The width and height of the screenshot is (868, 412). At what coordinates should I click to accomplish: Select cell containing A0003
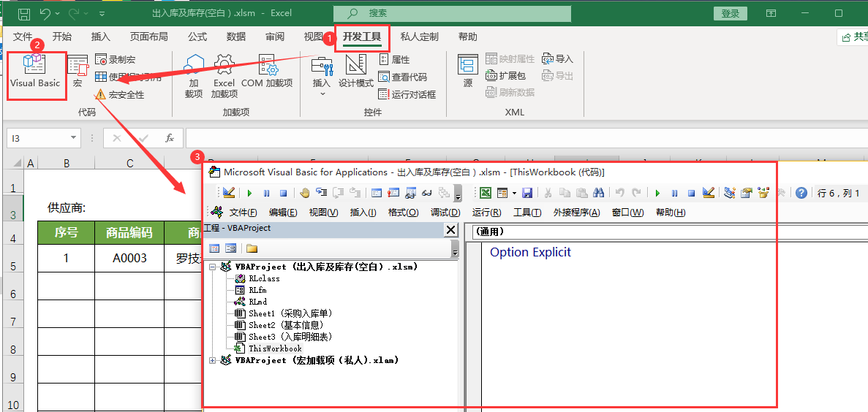click(x=129, y=258)
